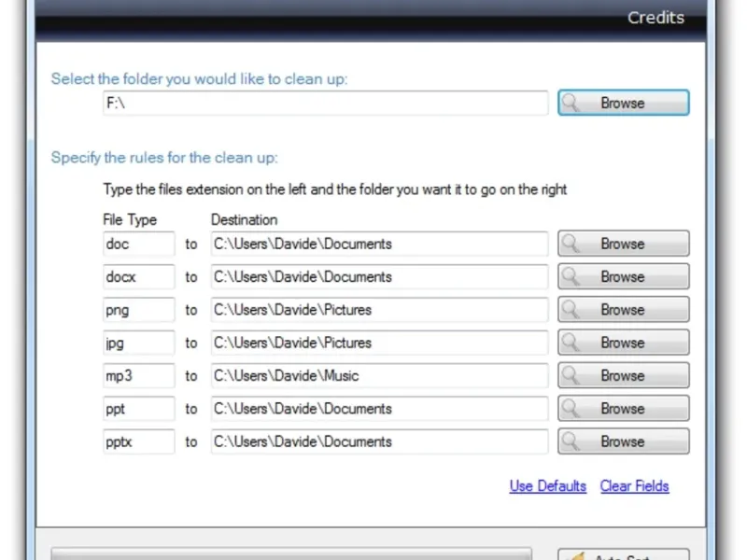Click the cleanup folder path field F:\
Viewport: 747px width, 560px height.
click(x=325, y=103)
